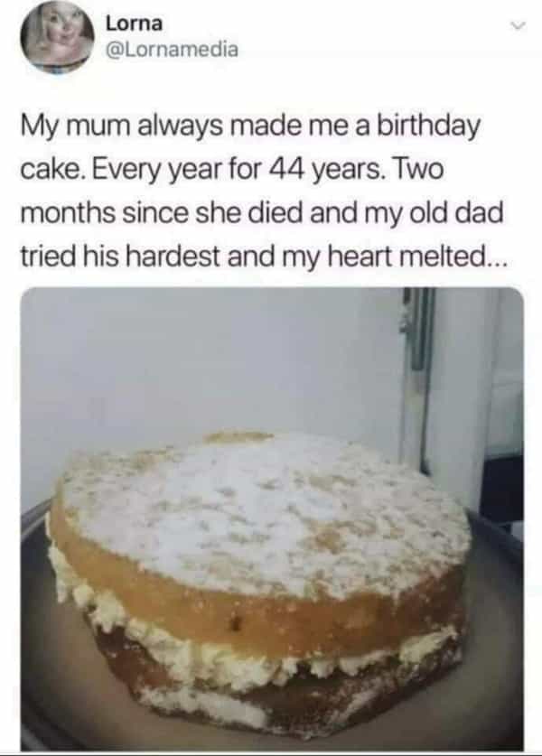542x756 pixels.
Task: Open Lorna's profile picture avatar
Action: point(57,37)
